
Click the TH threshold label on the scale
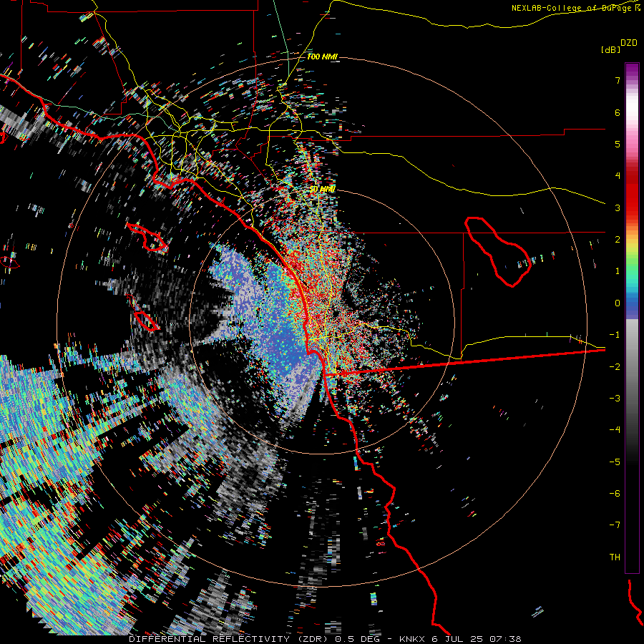click(x=615, y=557)
